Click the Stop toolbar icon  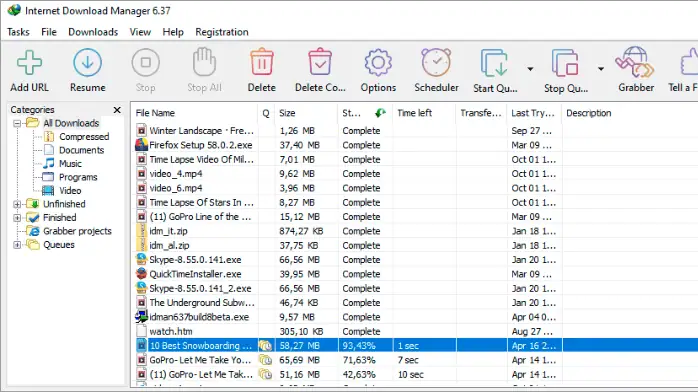coord(146,63)
